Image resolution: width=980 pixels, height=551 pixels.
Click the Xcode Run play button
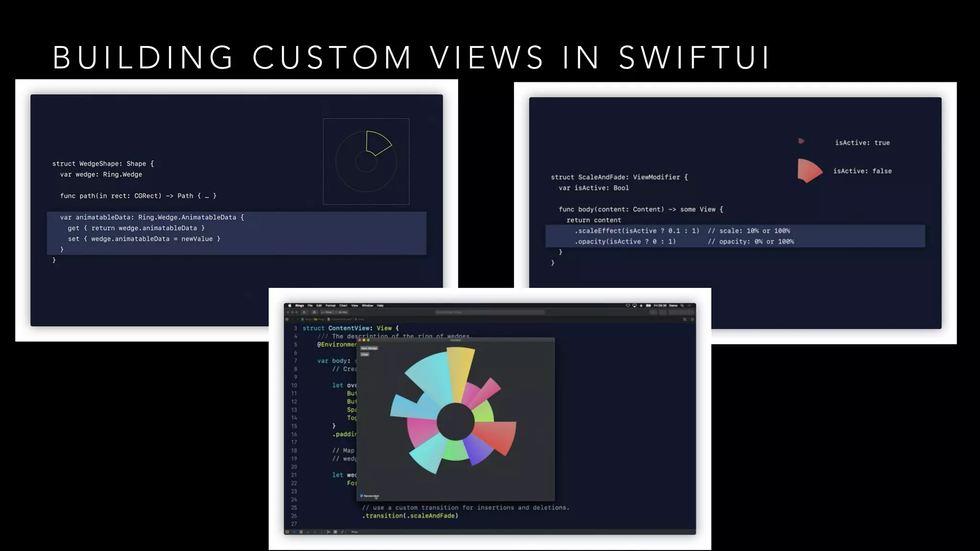(x=304, y=312)
